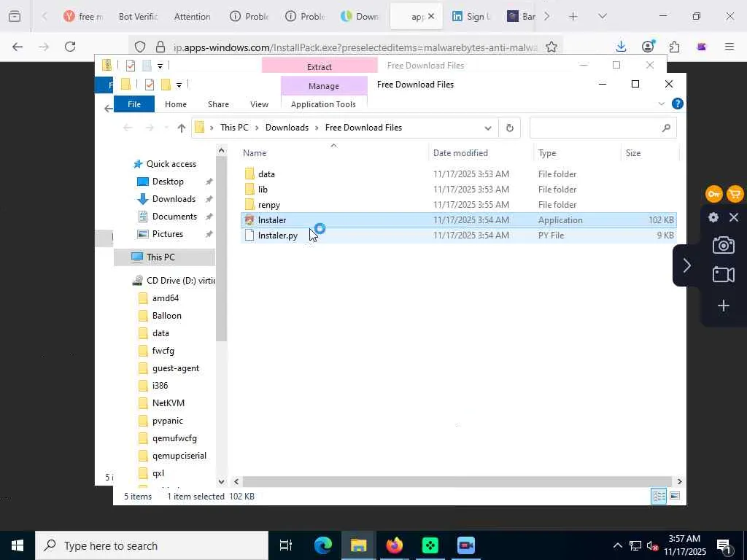List all tabs dropdown arrow
Image resolution: width=747 pixels, height=560 pixels.
click(602, 17)
